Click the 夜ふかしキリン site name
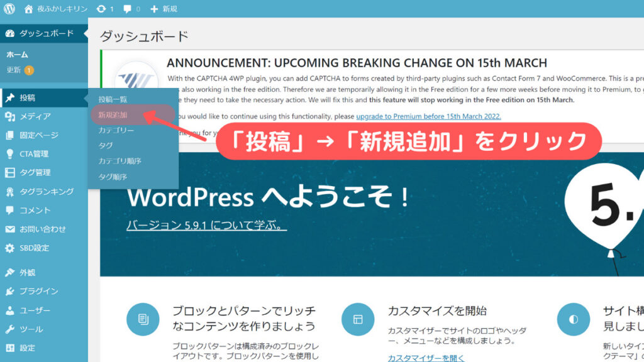Screen dimensions: 644x362 tap(62, 9)
